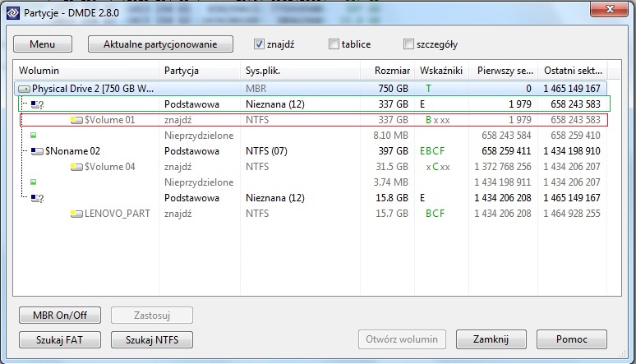Click last sector value 1 464 928 255
Image resolution: width=636 pixels, height=364 pixels.
[x=572, y=214]
